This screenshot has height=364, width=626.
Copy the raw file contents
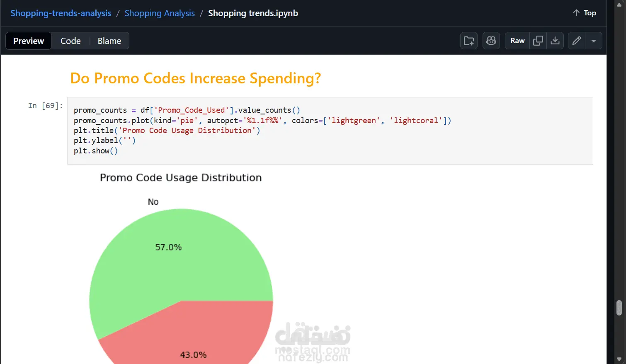538,41
